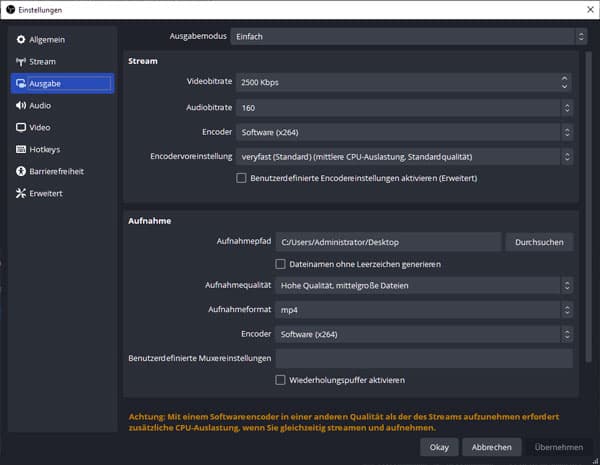Click the Abbrechen button
The height and width of the screenshot is (465, 600).
point(492,448)
